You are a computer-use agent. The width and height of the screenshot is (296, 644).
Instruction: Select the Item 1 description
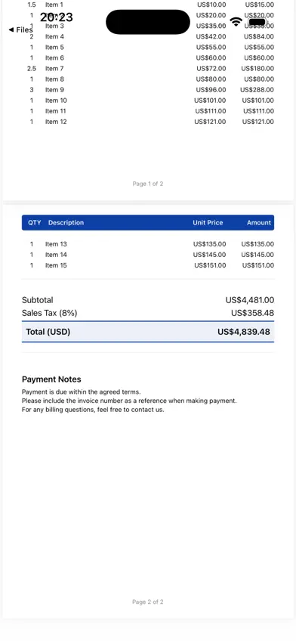click(x=54, y=5)
